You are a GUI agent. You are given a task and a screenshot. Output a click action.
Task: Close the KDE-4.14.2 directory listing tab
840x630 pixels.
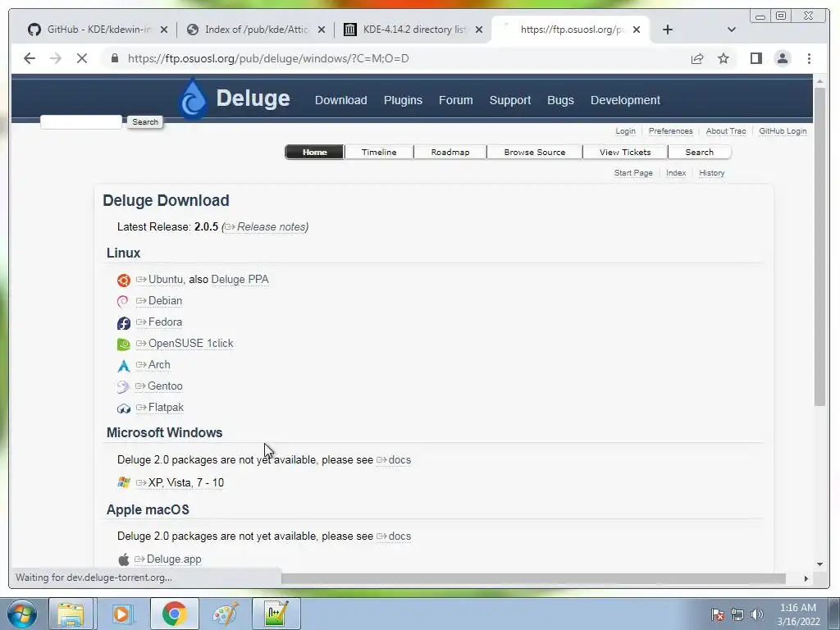click(x=479, y=30)
